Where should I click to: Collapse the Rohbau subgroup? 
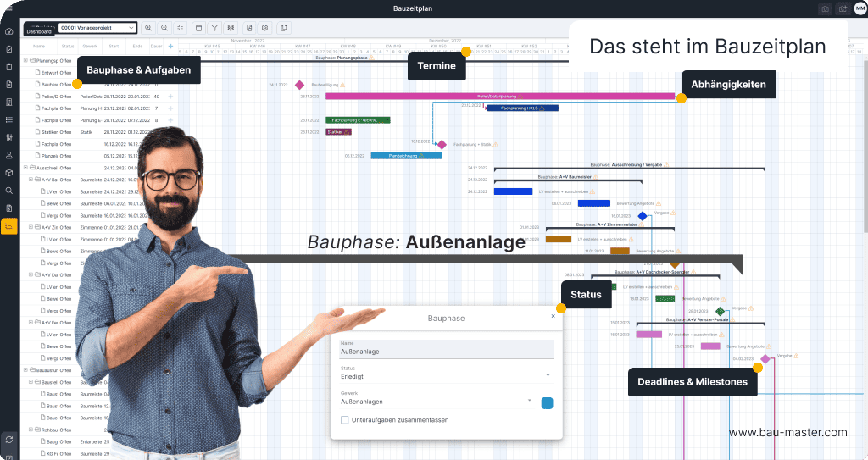pos(31,430)
